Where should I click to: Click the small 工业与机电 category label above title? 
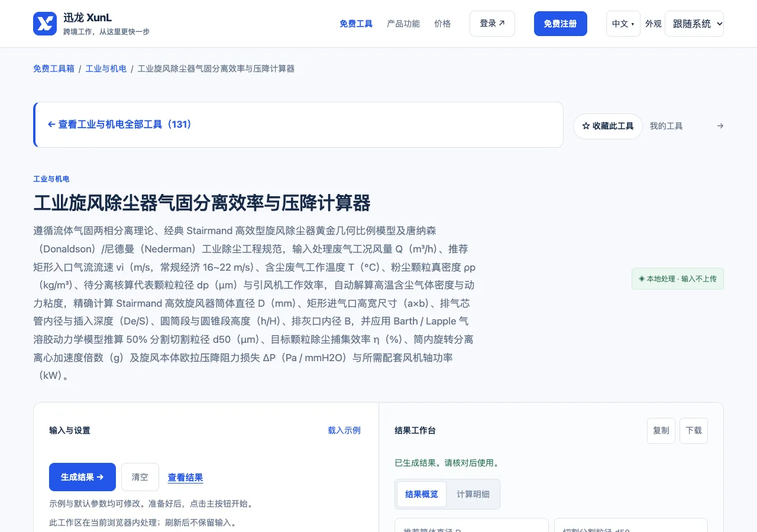(51, 179)
